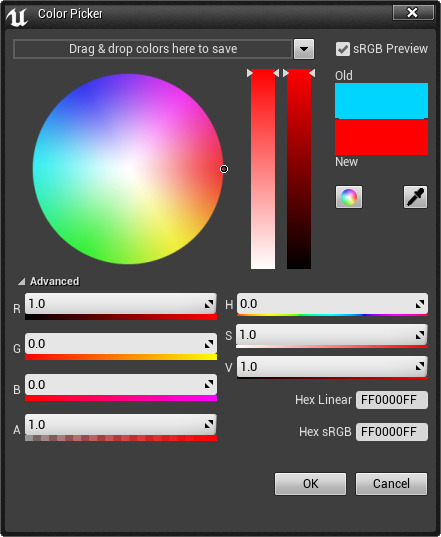
Task: Click the Old cyan color swatch
Action: [x=381, y=101]
